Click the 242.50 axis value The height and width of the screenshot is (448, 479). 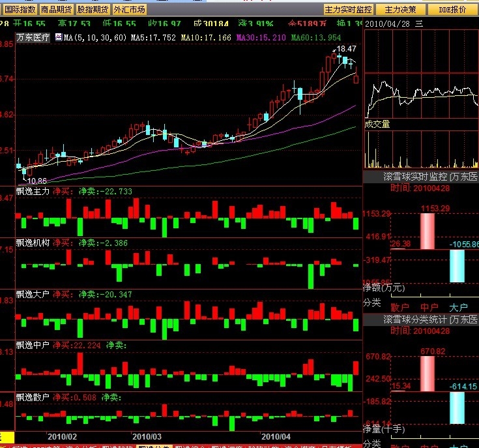(378, 379)
